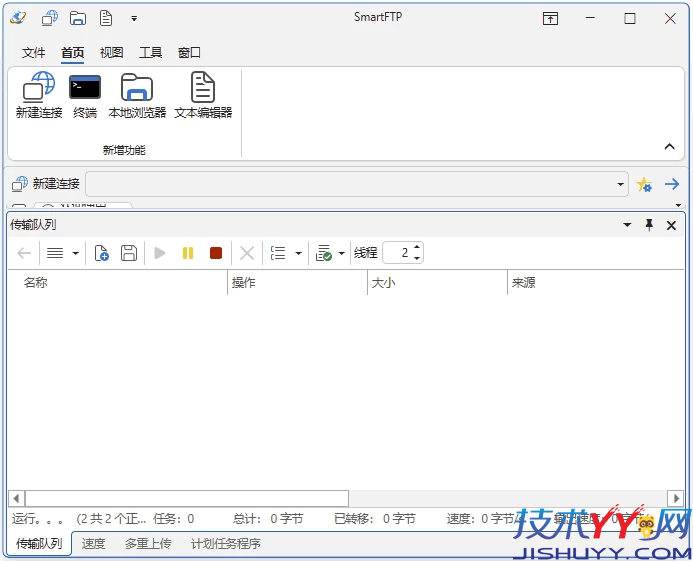Pause the transfer queue
The height and width of the screenshot is (561, 693).
pyautogui.click(x=188, y=253)
